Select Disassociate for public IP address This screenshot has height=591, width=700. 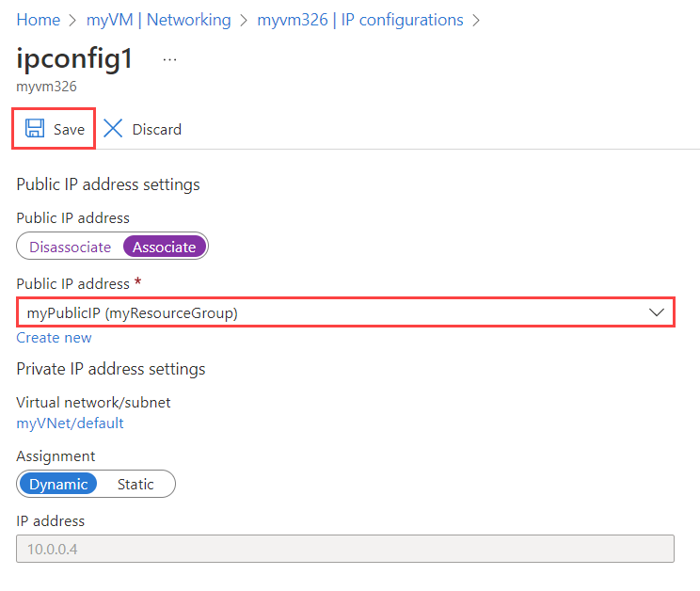pos(70,247)
